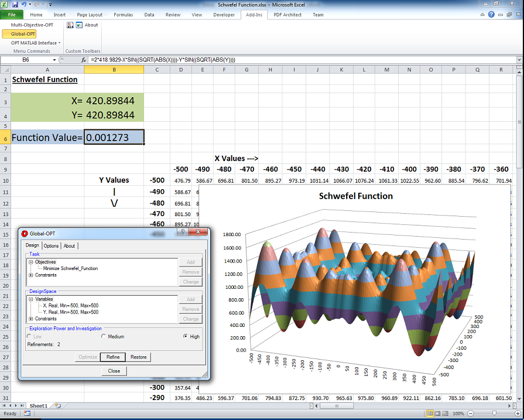
Task: Click the Name Box showing B6
Action: click(x=26, y=60)
